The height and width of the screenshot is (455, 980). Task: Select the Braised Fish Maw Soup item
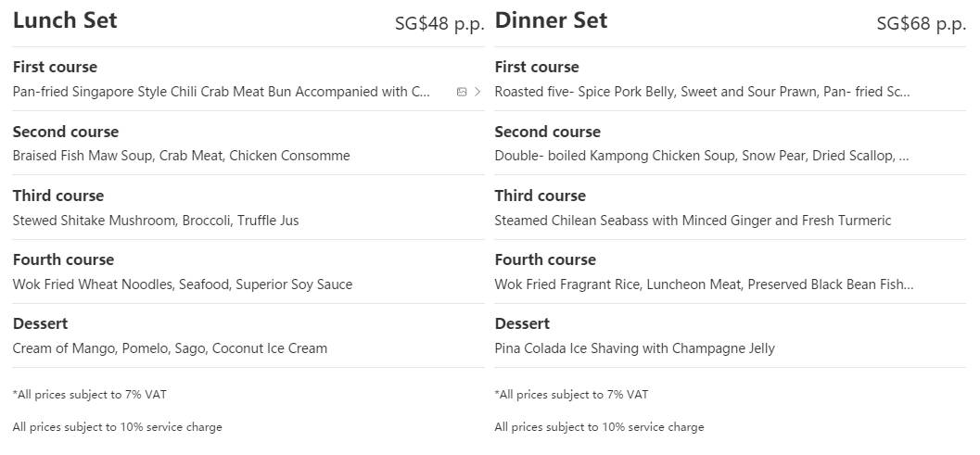(x=181, y=156)
